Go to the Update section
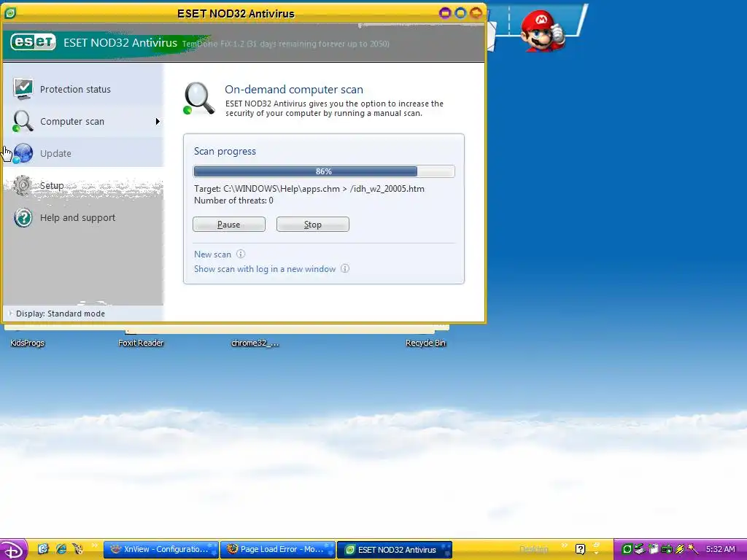 [83, 153]
